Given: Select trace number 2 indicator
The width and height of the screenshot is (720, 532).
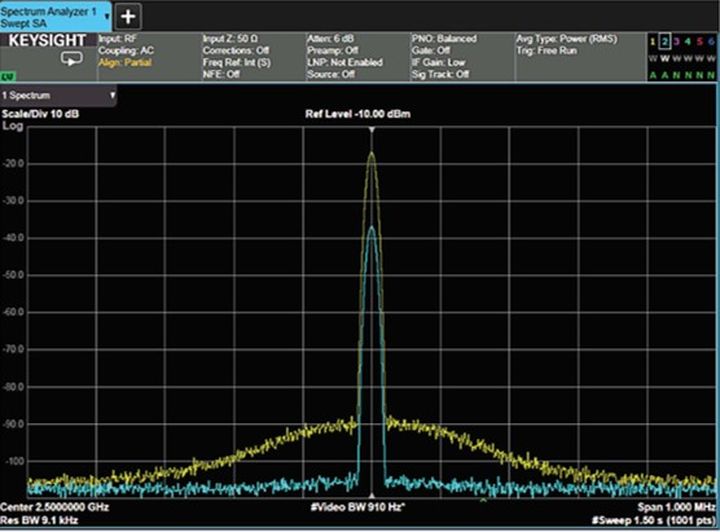Looking at the screenshot, I should (664, 41).
